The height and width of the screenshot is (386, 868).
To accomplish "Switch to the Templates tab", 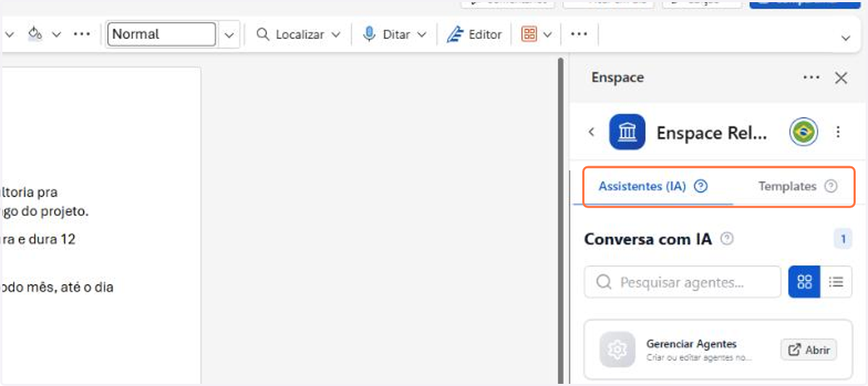I will pyautogui.click(x=787, y=186).
